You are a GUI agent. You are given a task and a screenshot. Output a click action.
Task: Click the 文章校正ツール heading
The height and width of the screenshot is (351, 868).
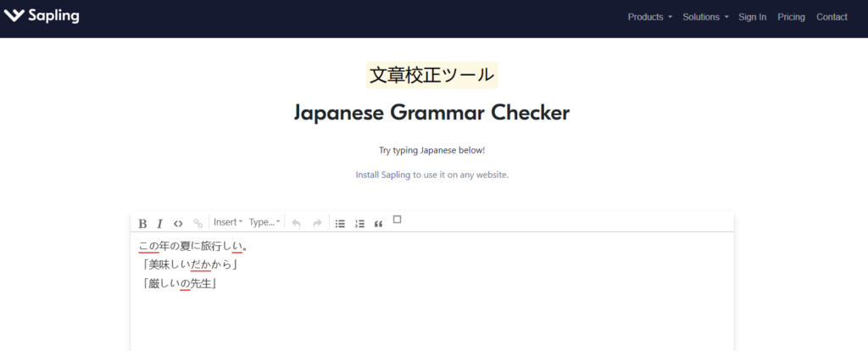431,75
